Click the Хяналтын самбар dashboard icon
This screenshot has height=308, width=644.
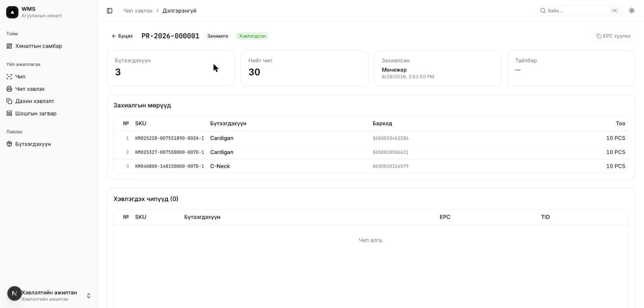pos(9,46)
